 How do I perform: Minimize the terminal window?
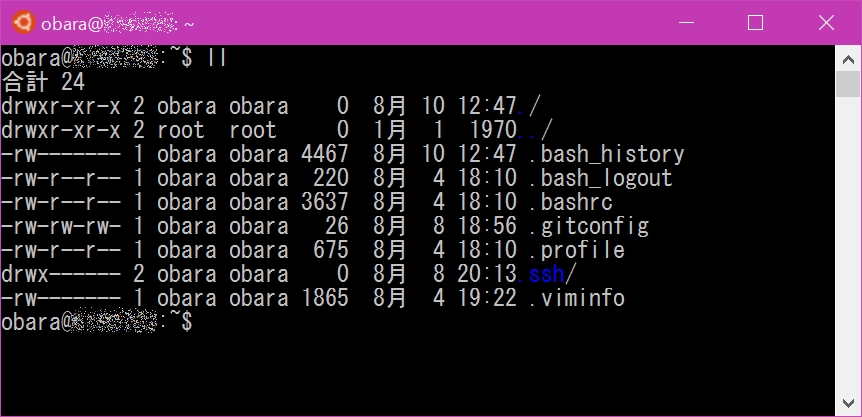coord(686,23)
